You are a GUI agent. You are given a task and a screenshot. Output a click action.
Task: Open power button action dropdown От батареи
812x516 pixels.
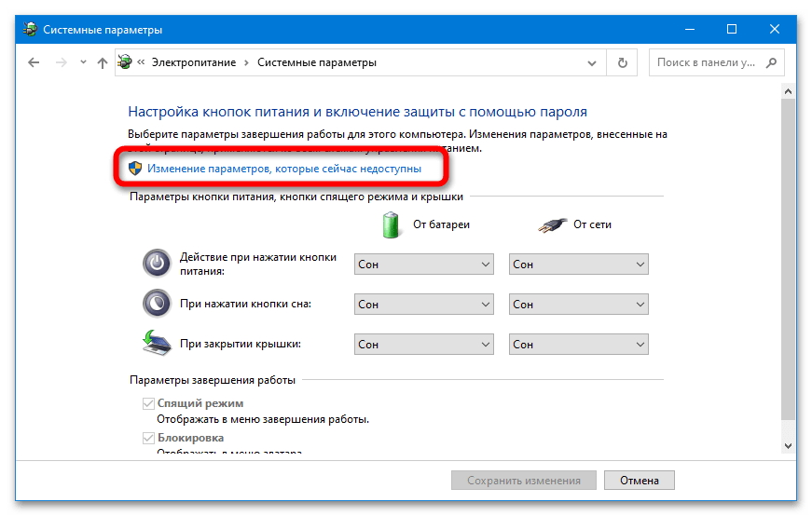(423, 264)
